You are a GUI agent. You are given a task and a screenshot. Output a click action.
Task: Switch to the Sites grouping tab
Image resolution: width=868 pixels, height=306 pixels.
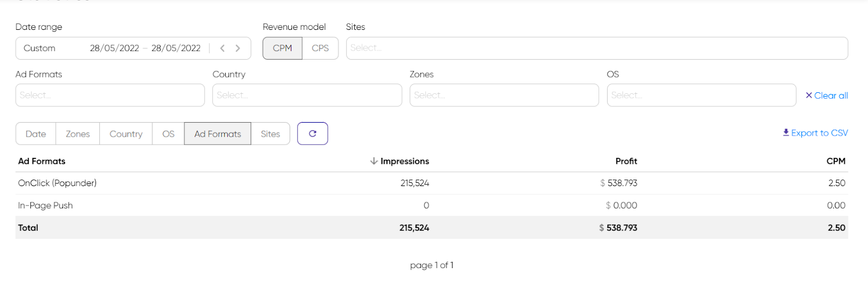pyautogui.click(x=270, y=134)
